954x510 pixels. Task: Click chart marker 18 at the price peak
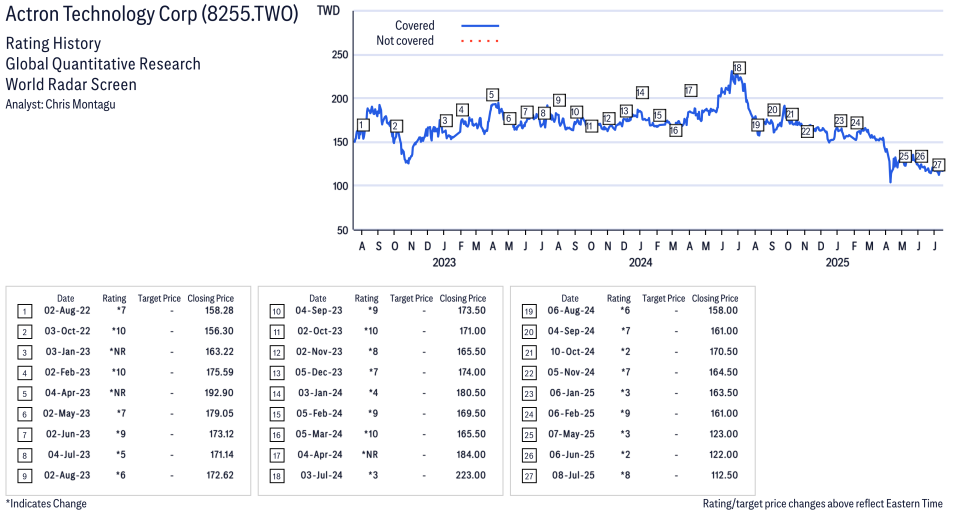(x=738, y=68)
